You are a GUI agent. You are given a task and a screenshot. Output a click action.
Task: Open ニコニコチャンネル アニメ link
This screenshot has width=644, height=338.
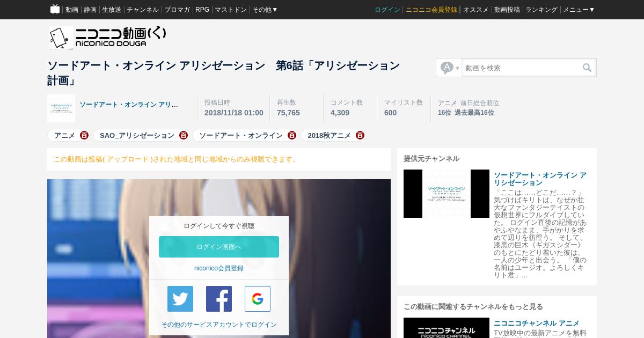coord(537,323)
